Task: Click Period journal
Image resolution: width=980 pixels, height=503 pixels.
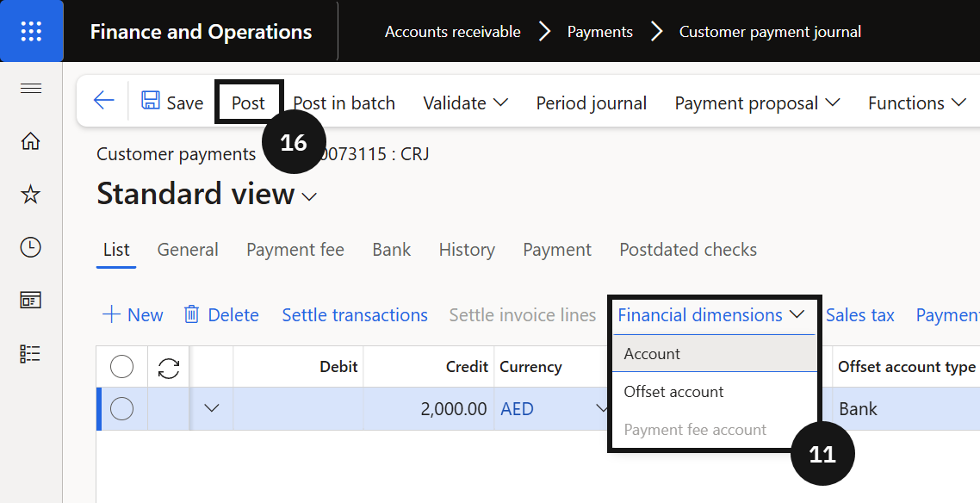Action: [592, 103]
